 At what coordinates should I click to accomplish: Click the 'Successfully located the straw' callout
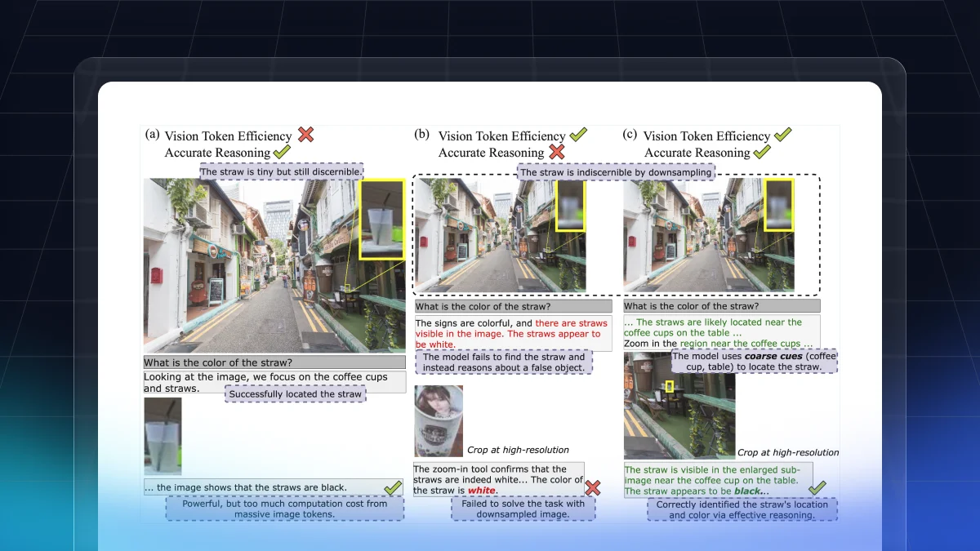pos(296,394)
